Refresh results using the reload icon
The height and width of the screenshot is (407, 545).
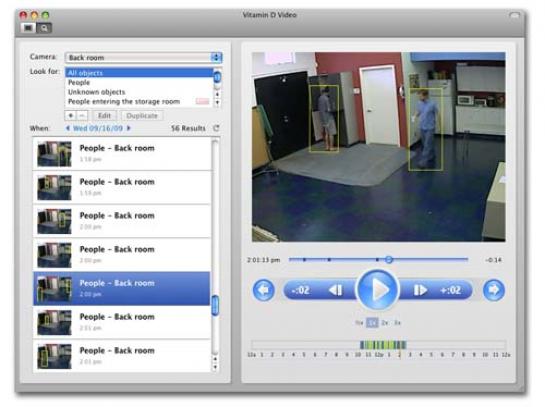(x=216, y=128)
